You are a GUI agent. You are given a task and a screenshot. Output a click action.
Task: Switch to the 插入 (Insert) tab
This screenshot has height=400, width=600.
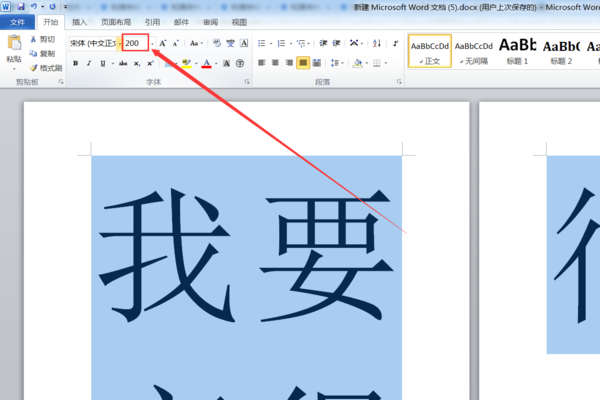[80, 22]
